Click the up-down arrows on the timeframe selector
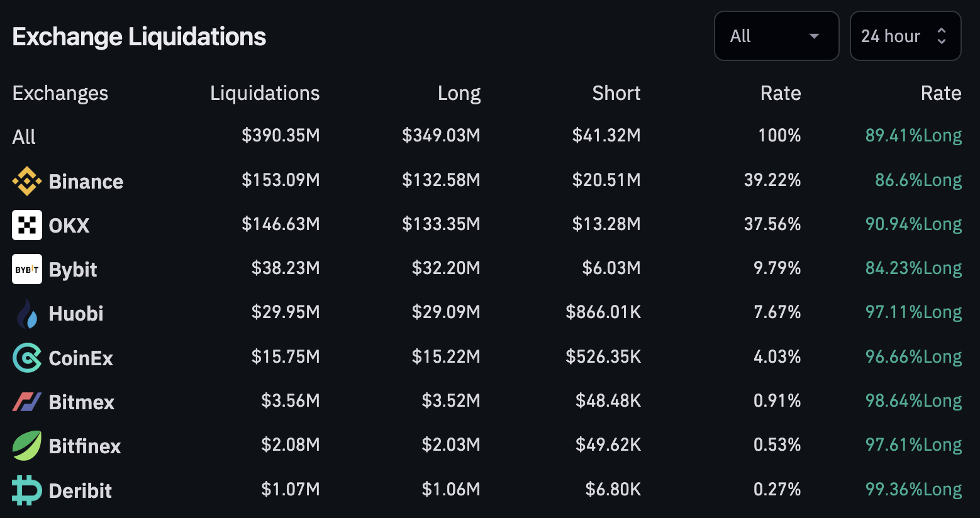This screenshot has height=518, width=980. [942, 36]
